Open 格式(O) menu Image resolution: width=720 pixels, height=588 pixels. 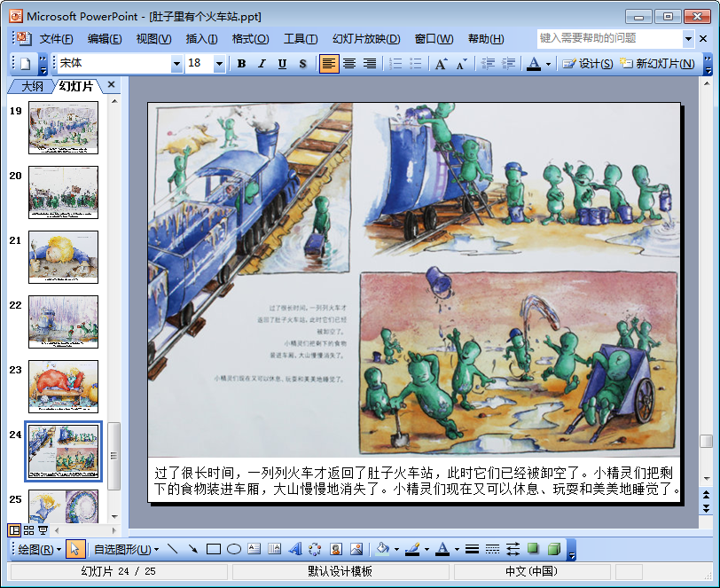coord(250,39)
